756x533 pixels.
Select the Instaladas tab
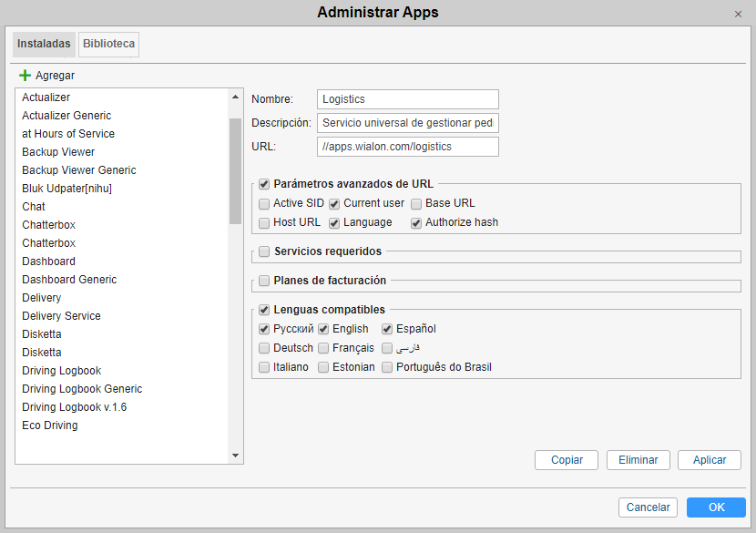(44, 44)
